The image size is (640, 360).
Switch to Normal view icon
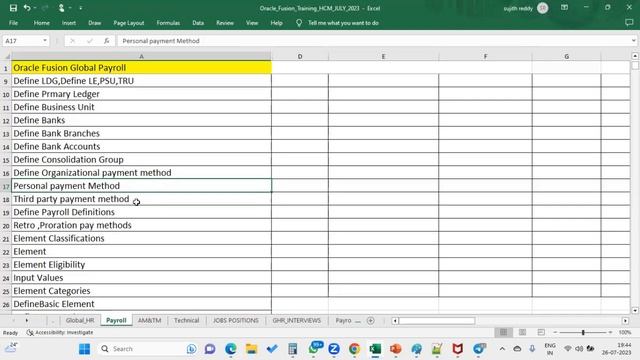point(504,332)
